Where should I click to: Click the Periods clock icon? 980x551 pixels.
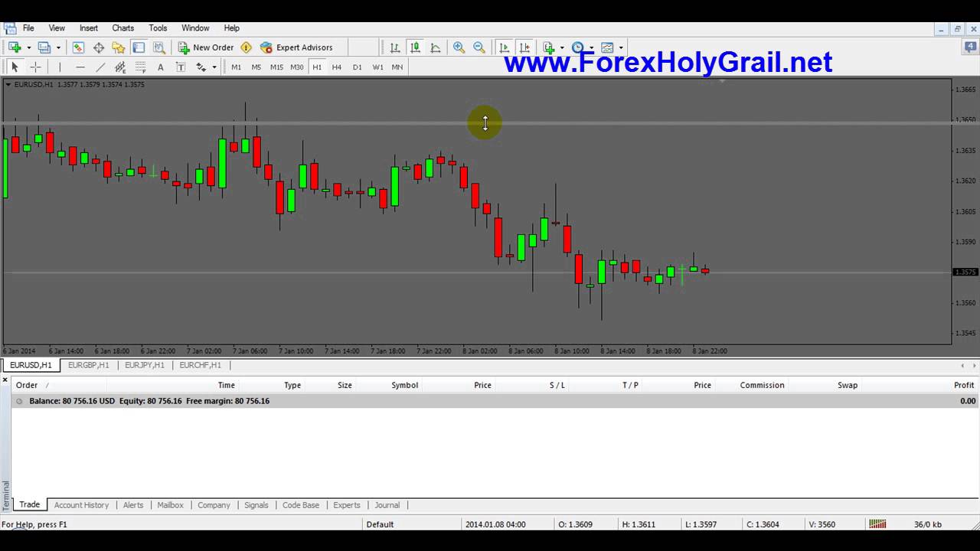(x=578, y=47)
